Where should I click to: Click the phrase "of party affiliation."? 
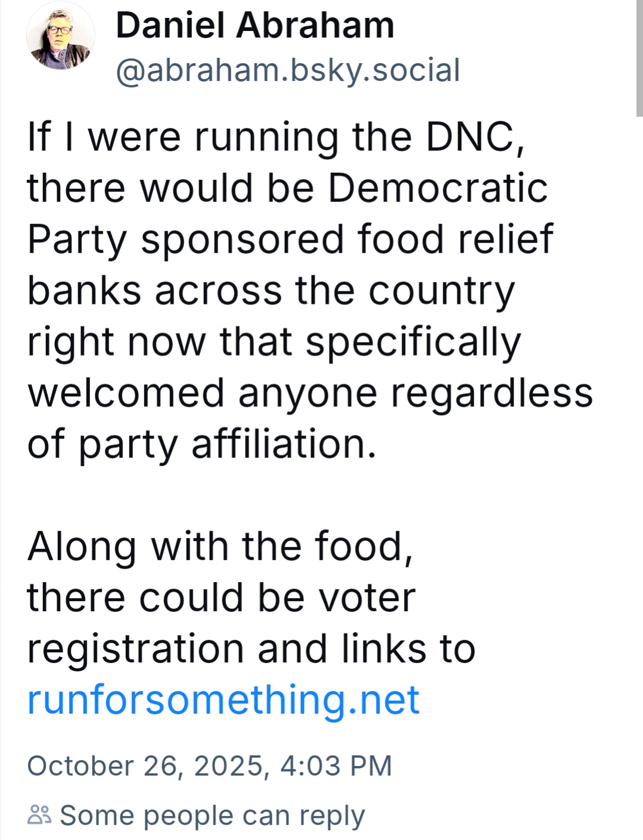202,444
